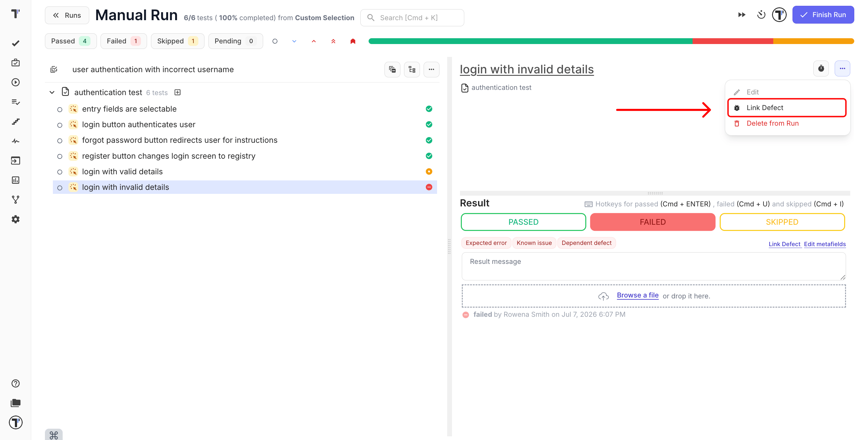
Task: Choose Link Defect from the dropdown menu
Action: pos(787,108)
